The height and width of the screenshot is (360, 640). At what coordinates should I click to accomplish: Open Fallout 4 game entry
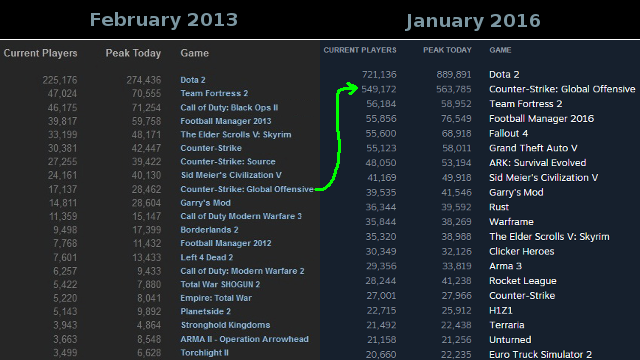[508, 133]
